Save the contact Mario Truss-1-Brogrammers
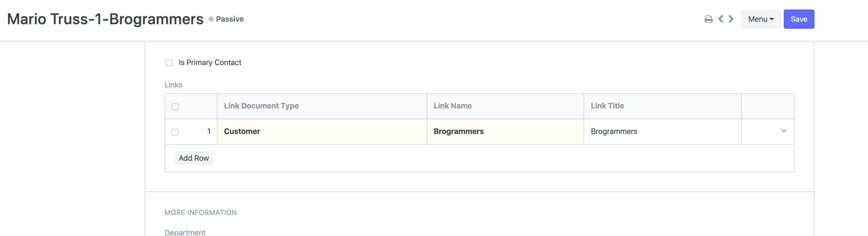The height and width of the screenshot is (236, 868). click(799, 19)
